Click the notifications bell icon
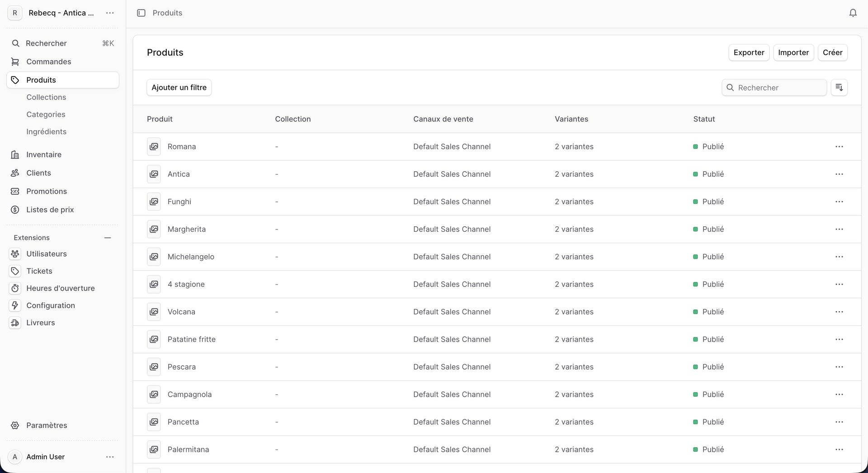 [x=853, y=13]
